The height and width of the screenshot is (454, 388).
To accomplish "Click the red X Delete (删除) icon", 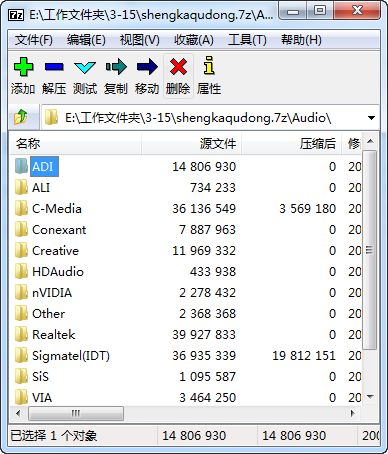I will tap(178, 66).
